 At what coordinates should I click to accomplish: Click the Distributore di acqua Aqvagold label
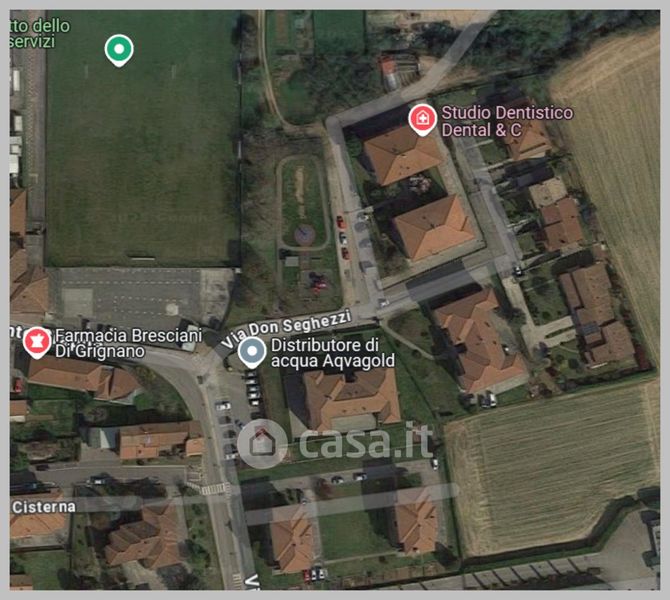tap(333, 353)
